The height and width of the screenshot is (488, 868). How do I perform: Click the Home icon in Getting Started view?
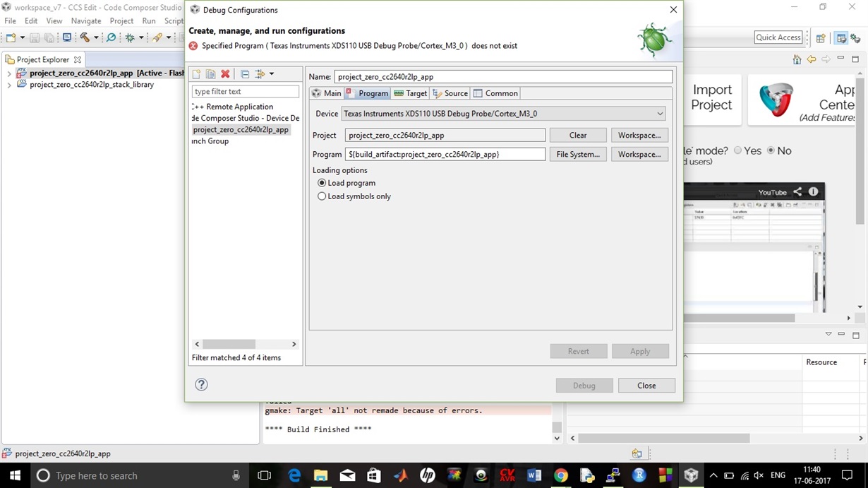pyautogui.click(x=797, y=59)
